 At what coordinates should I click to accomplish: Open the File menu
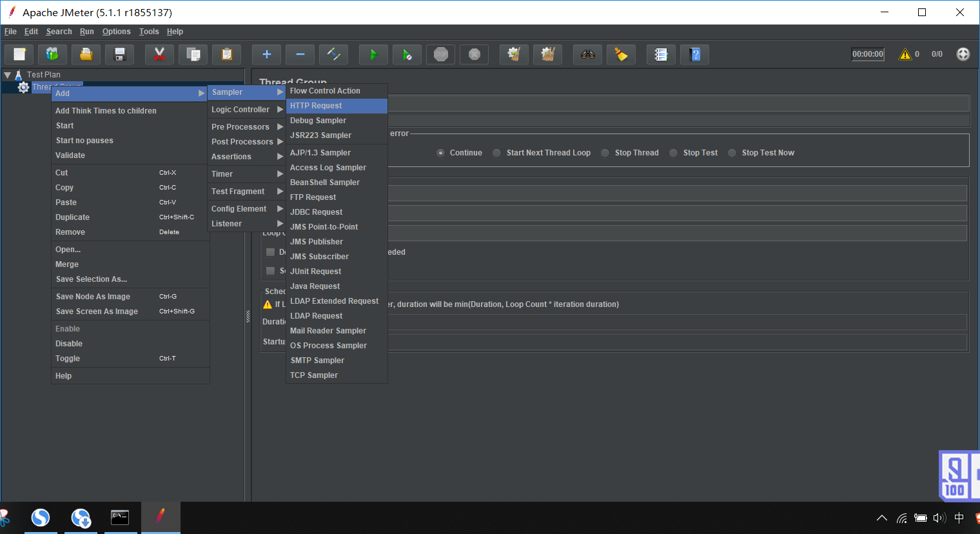pos(10,32)
